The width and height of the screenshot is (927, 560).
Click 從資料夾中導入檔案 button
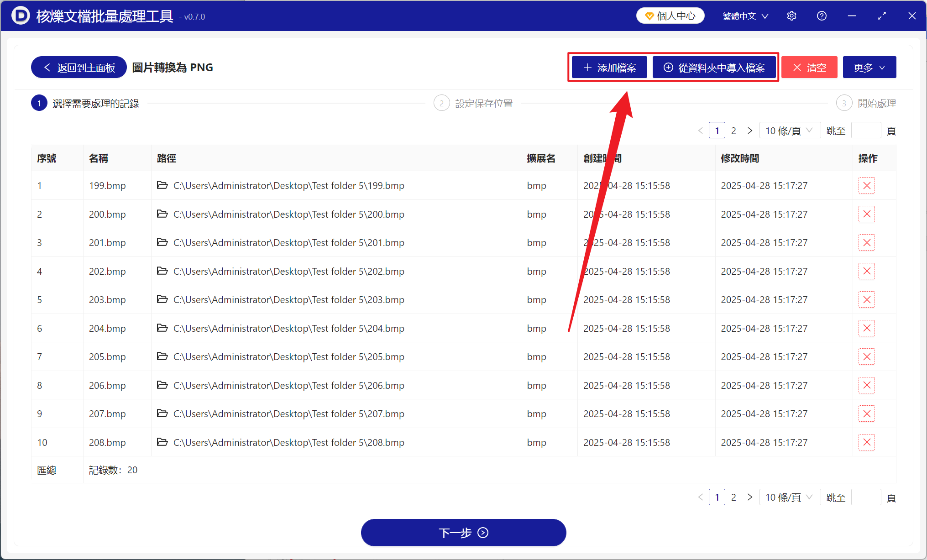[714, 68]
